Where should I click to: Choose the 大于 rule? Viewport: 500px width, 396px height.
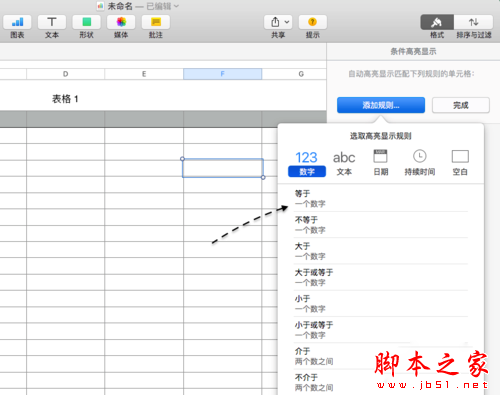tap(381, 251)
